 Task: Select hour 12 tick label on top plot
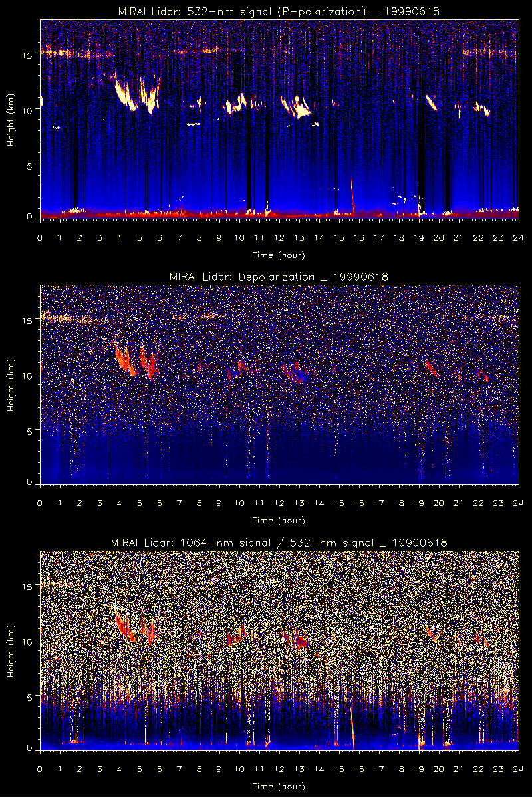[279, 237]
